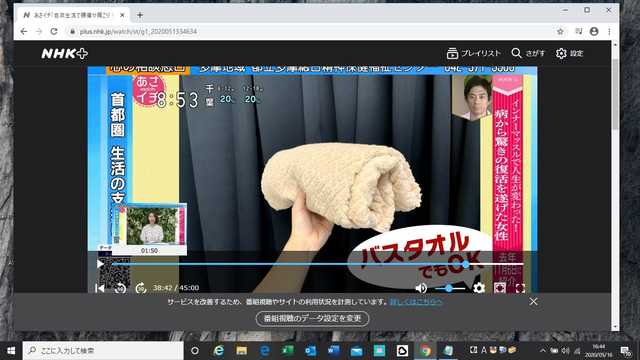640x360 pixels.
Task: Open the video player settings gear
Action: click(x=479, y=288)
